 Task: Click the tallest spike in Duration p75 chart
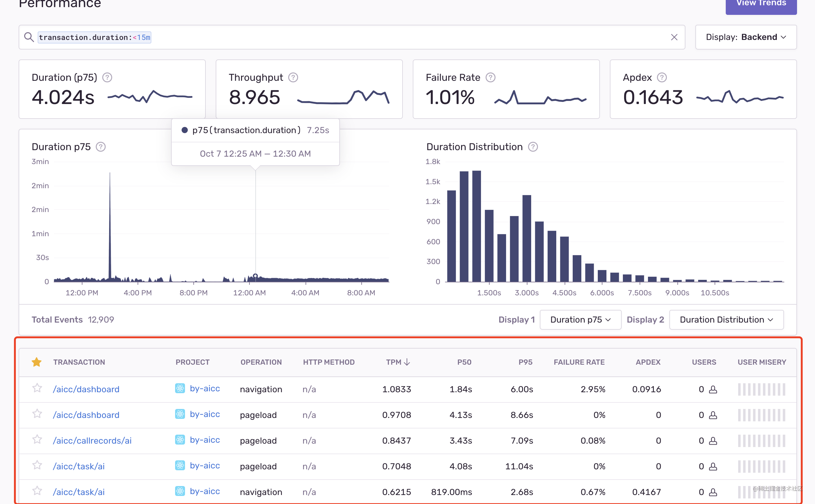tap(110, 227)
